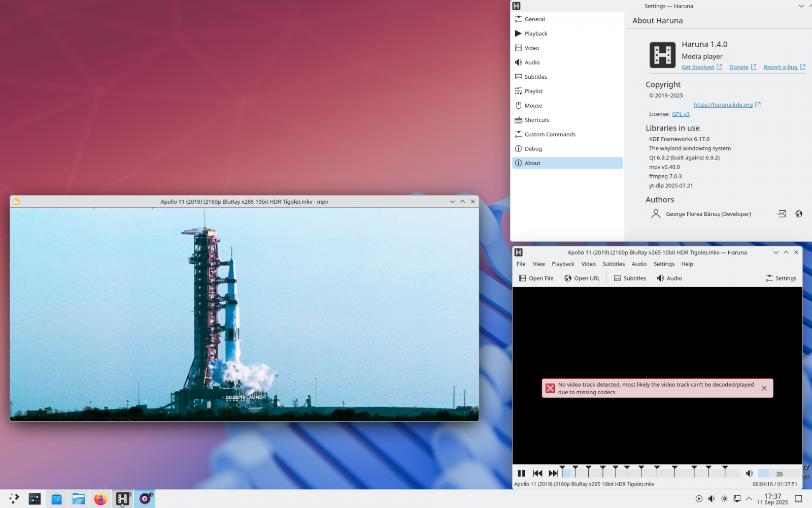Image resolution: width=812 pixels, height=508 pixels.
Task: Open the GPL v3 license link
Action: [681, 114]
